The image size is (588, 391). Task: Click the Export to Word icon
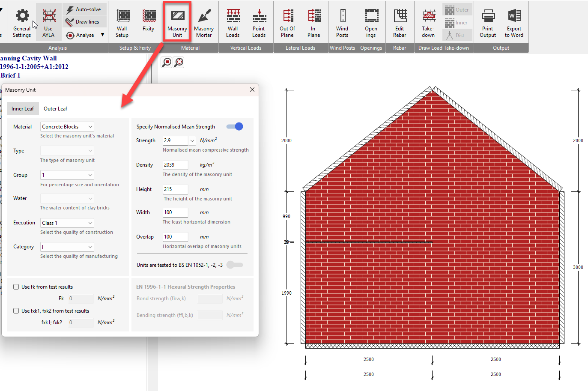tap(513, 21)
